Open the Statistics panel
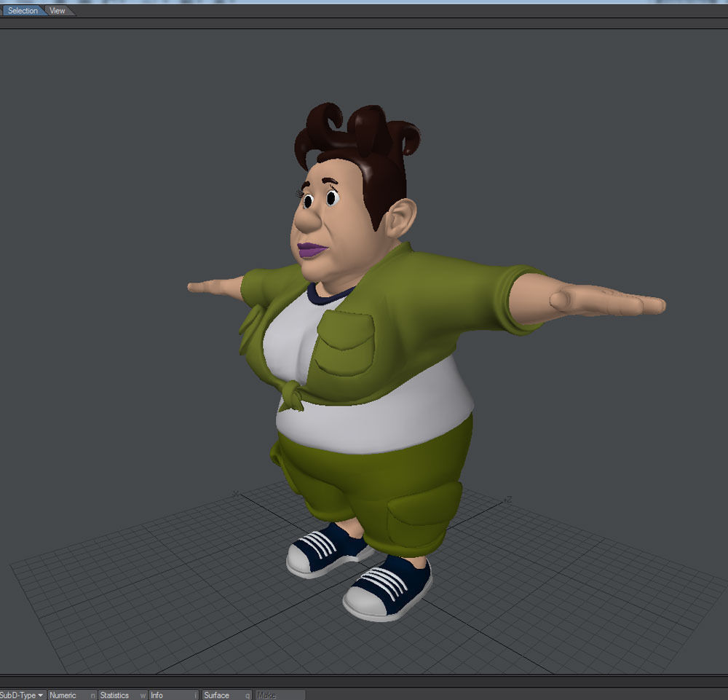Screen dimensions: 728x700 click(x=122, y=695)
